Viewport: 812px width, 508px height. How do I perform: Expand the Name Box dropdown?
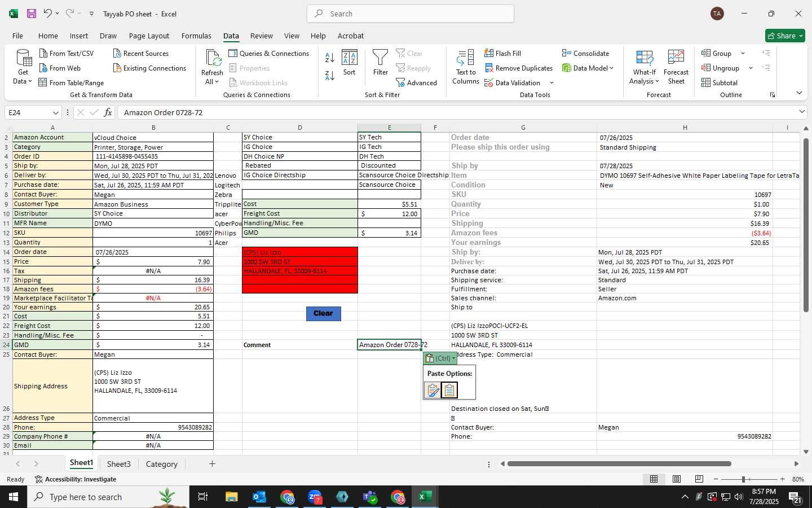(x=55, y=112)
